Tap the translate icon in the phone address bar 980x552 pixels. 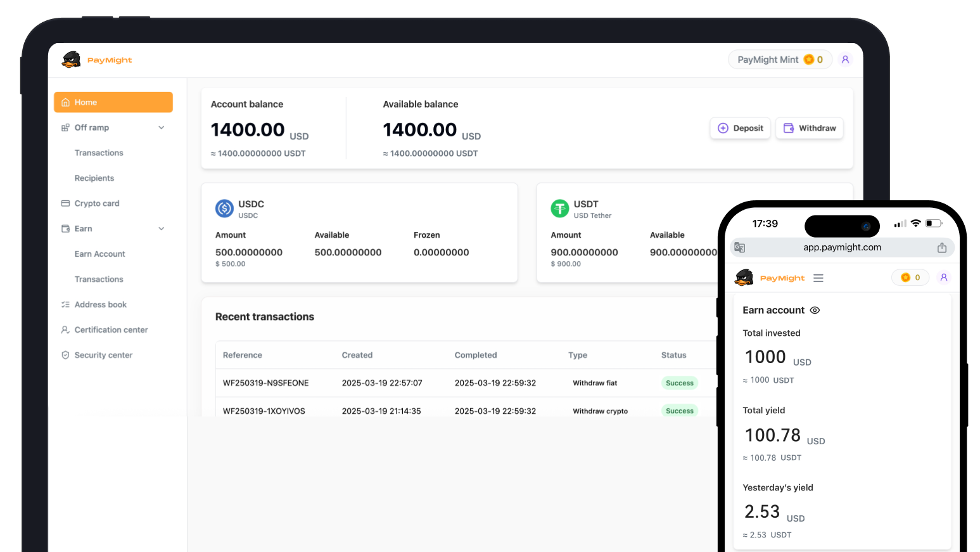739,248
